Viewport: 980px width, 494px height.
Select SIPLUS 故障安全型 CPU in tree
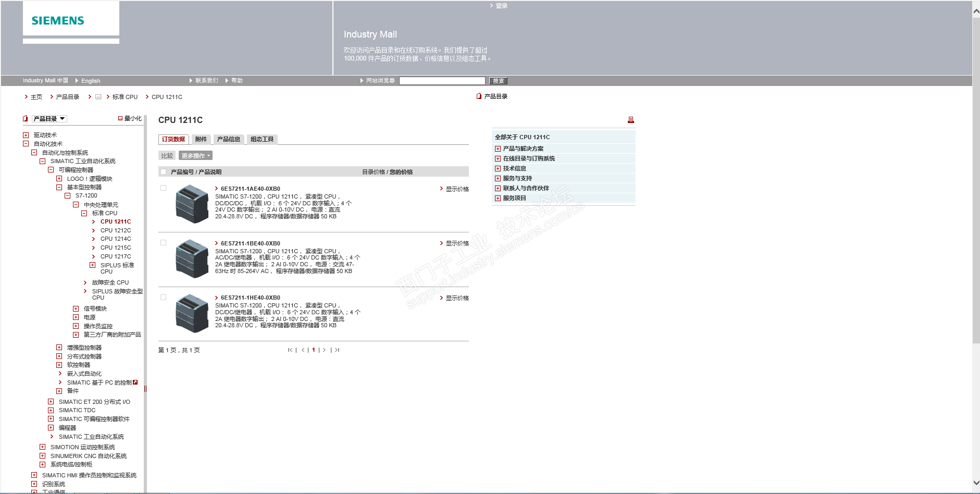tap(117, 294)
